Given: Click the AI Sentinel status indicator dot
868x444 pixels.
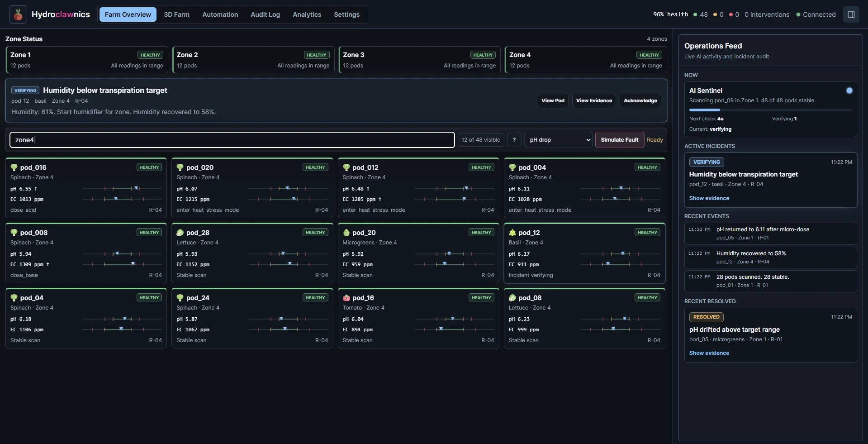Looking at the screenshot, I should click(x=849, y=91).
